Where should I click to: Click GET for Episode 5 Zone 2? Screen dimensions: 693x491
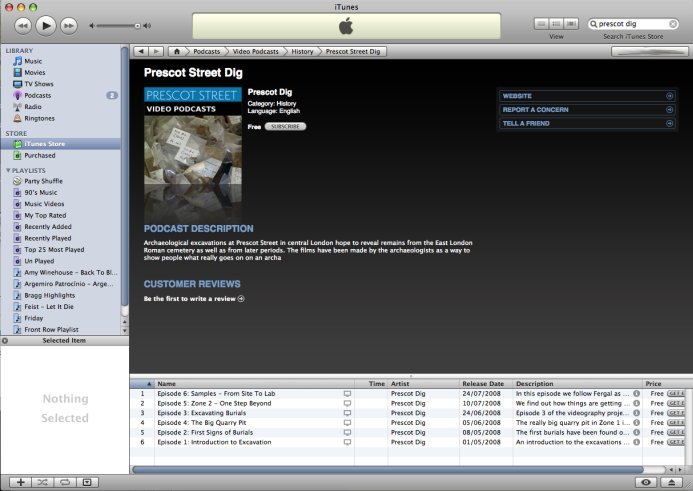pos(675,403)
